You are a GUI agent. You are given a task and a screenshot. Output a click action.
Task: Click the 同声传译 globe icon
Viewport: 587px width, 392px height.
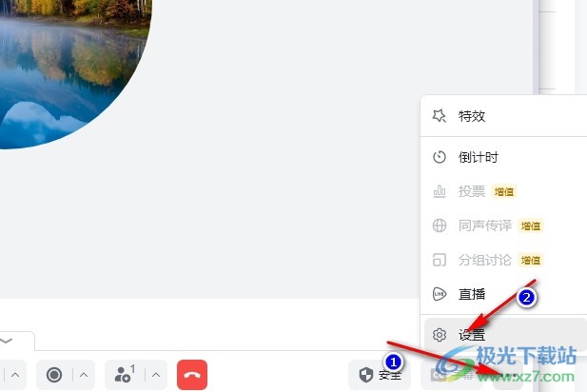coord(440,225)
